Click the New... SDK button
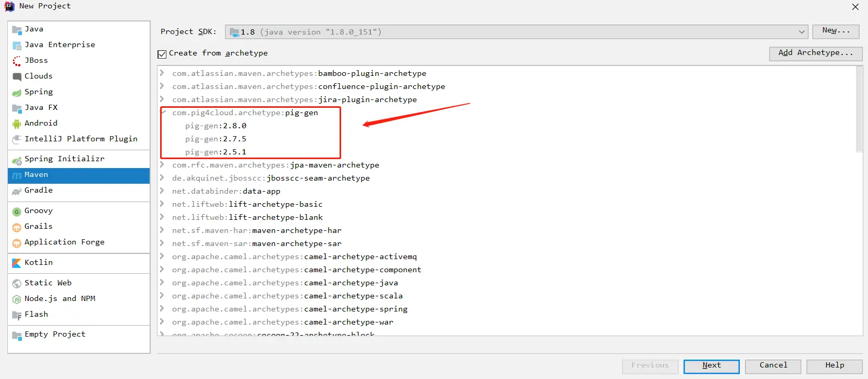 point(836,31)
